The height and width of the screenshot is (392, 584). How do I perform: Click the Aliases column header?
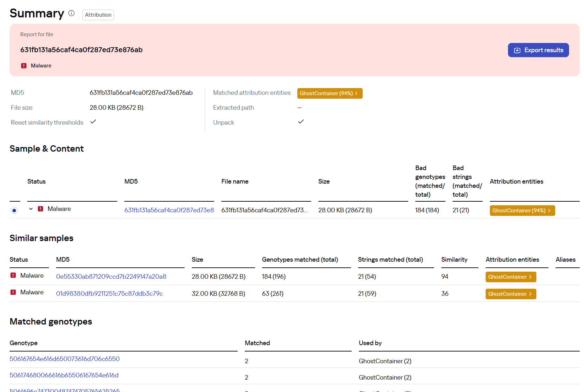pos(566,260)
